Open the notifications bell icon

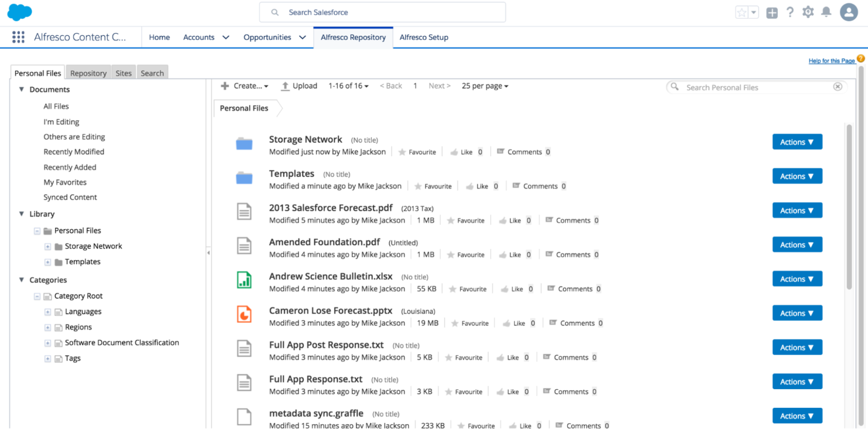pyautogui.click(x=826, y=12)
